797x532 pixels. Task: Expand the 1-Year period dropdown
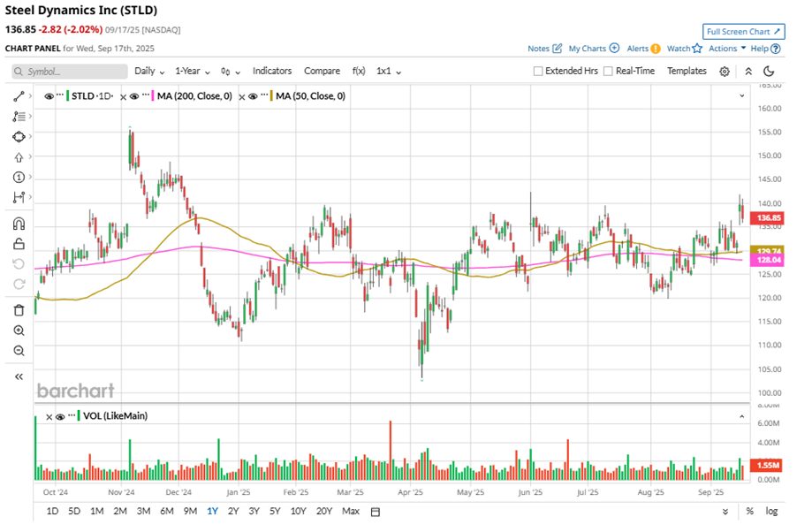(192, 72)
